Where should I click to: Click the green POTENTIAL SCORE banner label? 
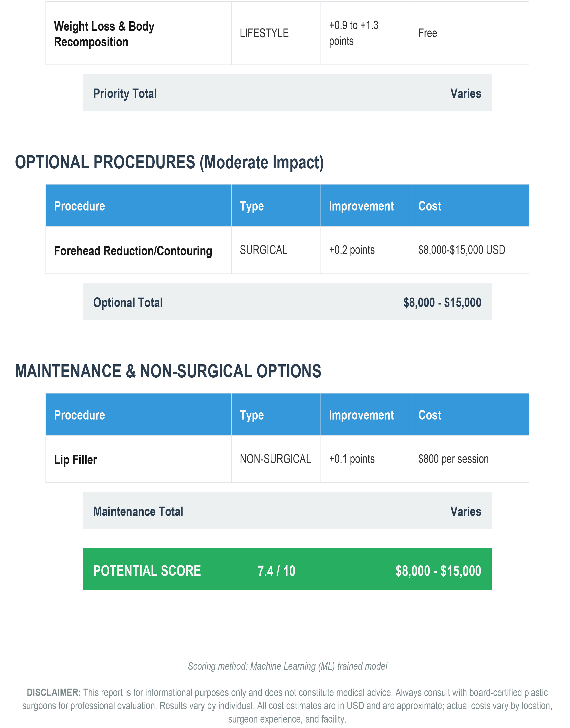point(147,571)
